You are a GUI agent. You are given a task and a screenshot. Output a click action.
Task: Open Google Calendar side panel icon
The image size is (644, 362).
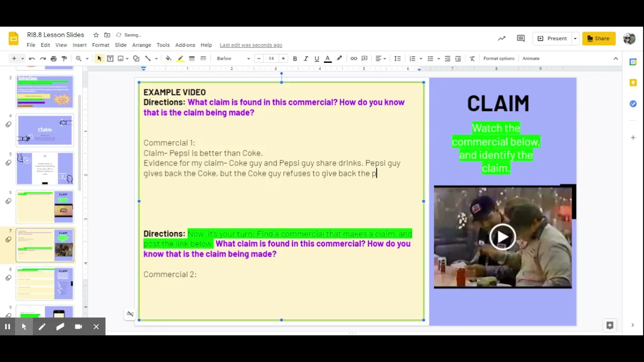[x=633, y=62]
